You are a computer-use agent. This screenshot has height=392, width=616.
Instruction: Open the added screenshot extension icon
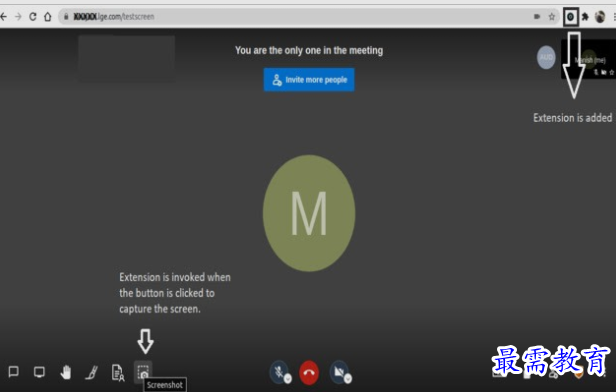point(570,16)
